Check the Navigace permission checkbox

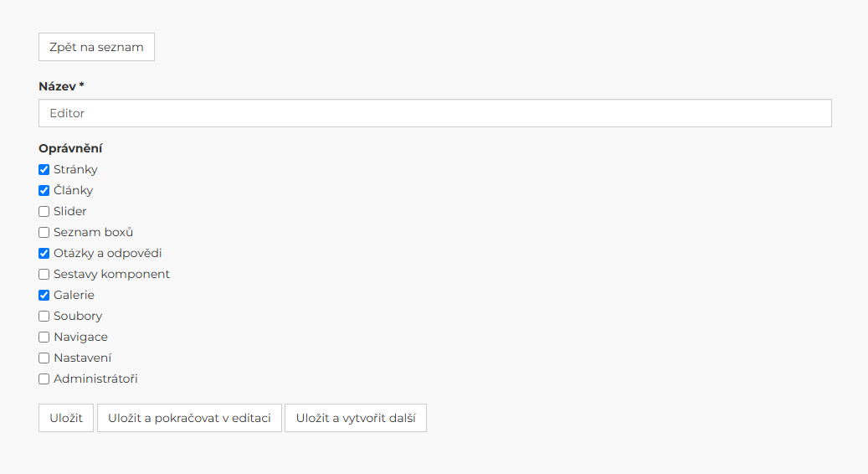tap(44, 337)
